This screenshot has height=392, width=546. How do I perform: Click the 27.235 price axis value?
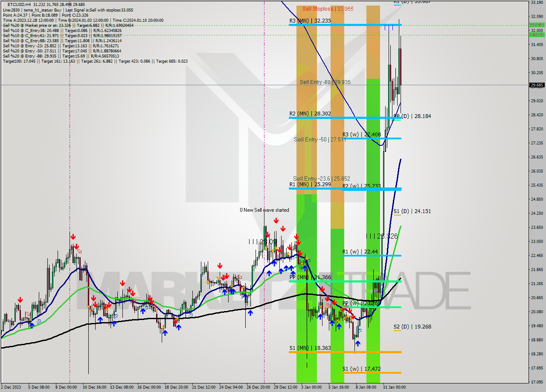[537, 143]
